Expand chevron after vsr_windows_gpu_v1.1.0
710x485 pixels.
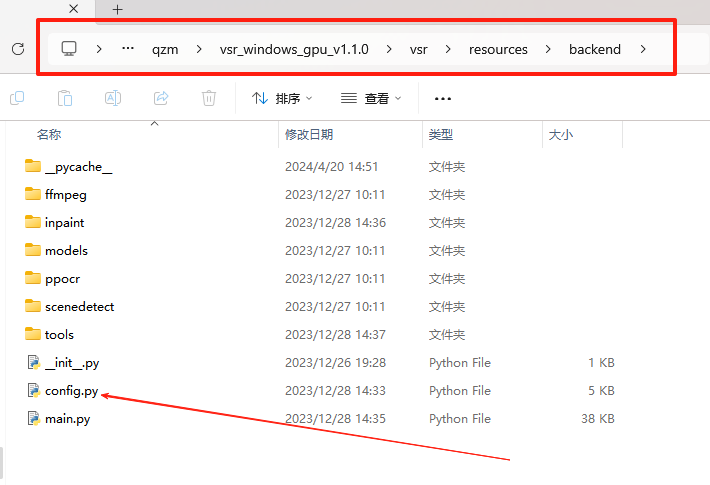(389, 49)
